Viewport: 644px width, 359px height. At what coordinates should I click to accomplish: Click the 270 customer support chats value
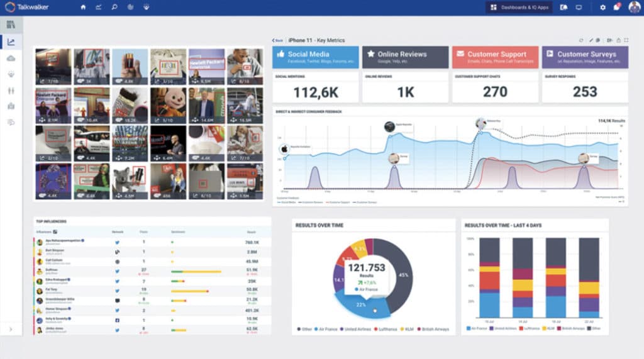496,92
